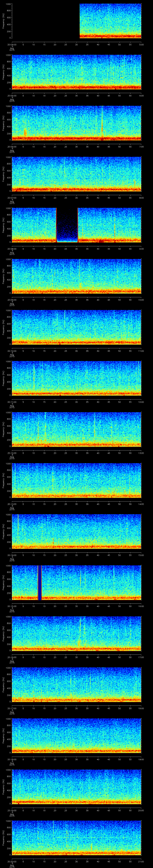Screen dimensions: 153x868
Task: Click the 9:00 end time label
Action: [x=141, y=249]
